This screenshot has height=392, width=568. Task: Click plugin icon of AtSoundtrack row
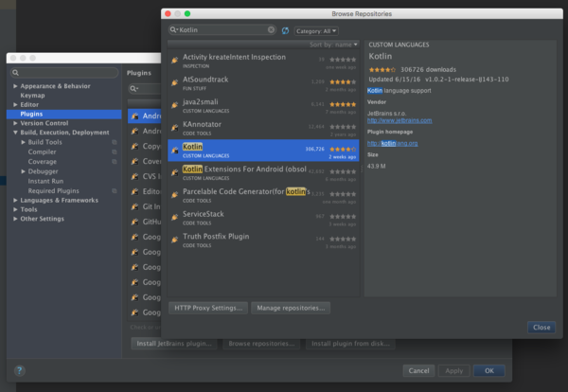174,82
